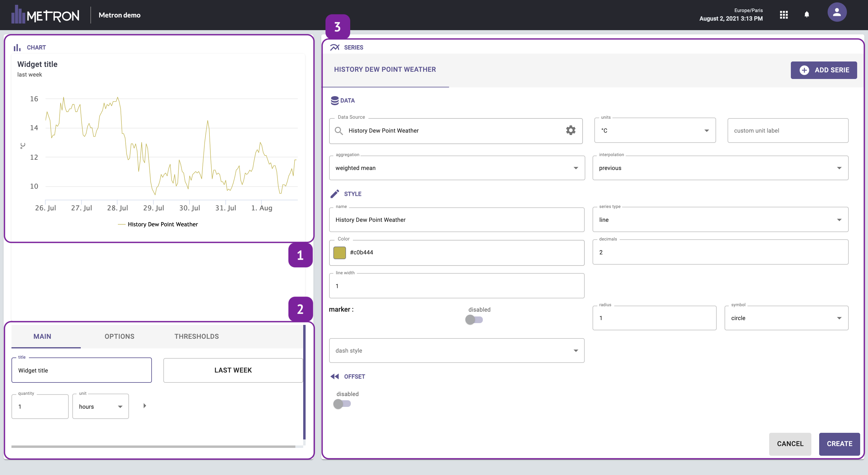The height and width of the screenshot is (475, 868).
Task: Toggle History Dew Point Weather legend item
Action: [x=162, y=224]
